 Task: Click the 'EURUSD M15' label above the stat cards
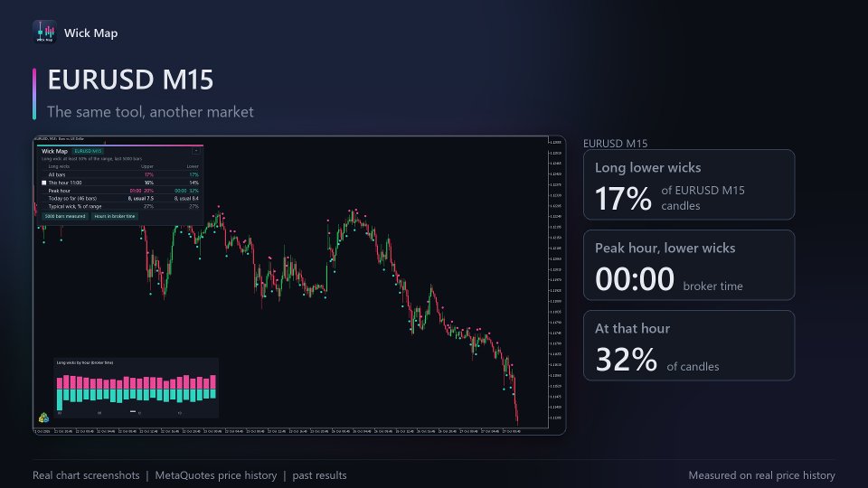615,144
